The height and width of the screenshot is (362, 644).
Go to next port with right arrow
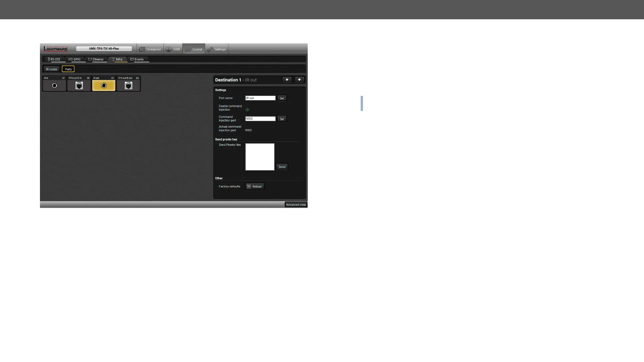299,80
